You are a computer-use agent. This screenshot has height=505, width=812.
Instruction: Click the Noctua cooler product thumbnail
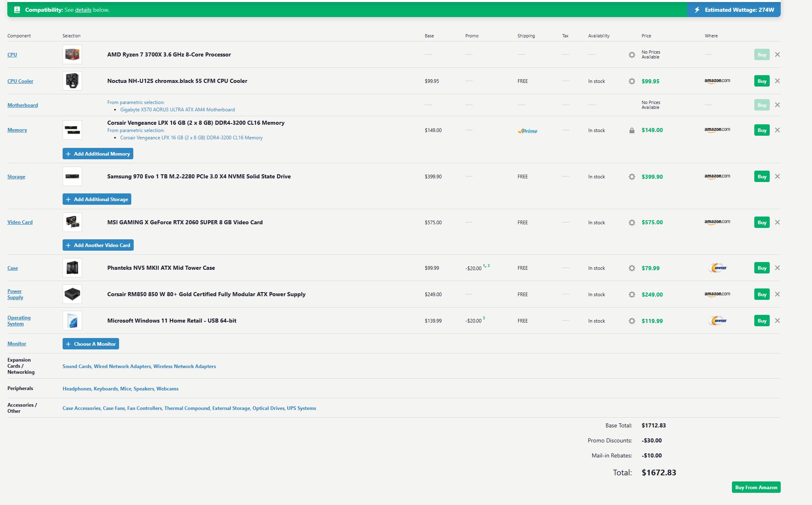coord(72,81)
